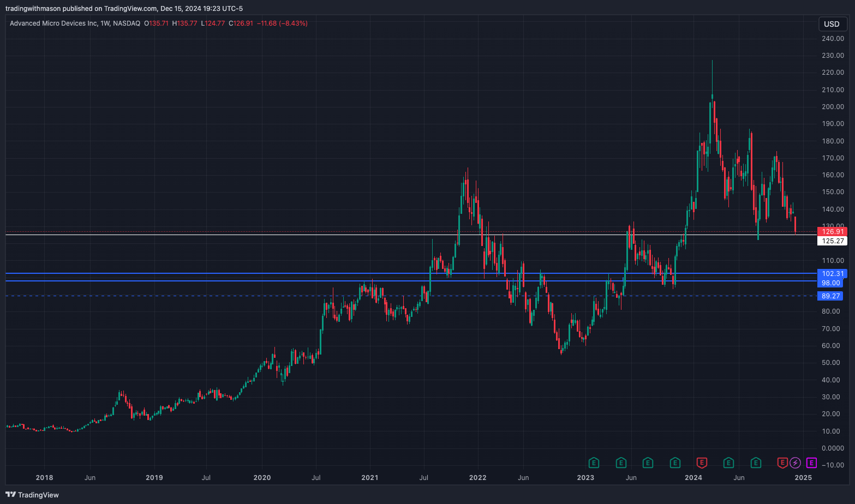Click the 2021 label on time axis
Viewport: 855px width, 504px height.
coord(370,478)
